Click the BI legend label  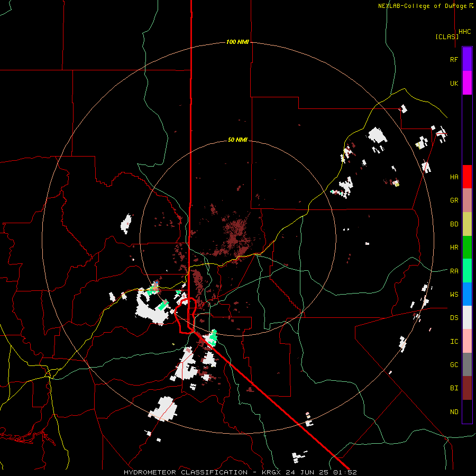point(454,388)
